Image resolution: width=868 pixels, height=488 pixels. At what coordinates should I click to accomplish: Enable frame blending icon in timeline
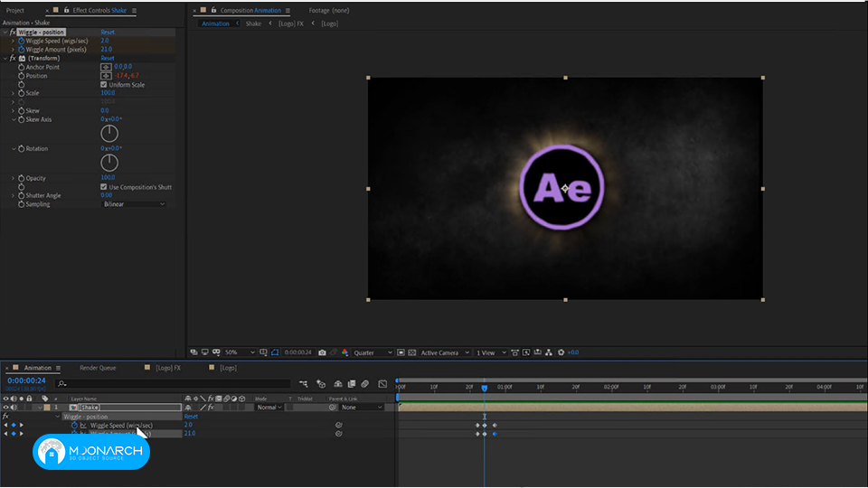click(x=352, y=383)
